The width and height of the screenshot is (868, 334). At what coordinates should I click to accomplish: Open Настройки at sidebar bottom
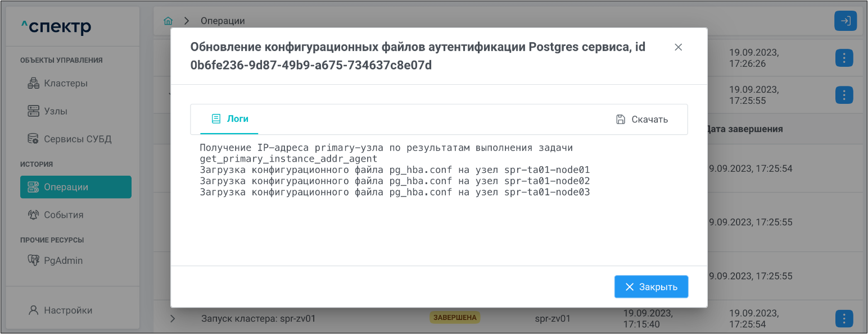(x=67, y=310)
